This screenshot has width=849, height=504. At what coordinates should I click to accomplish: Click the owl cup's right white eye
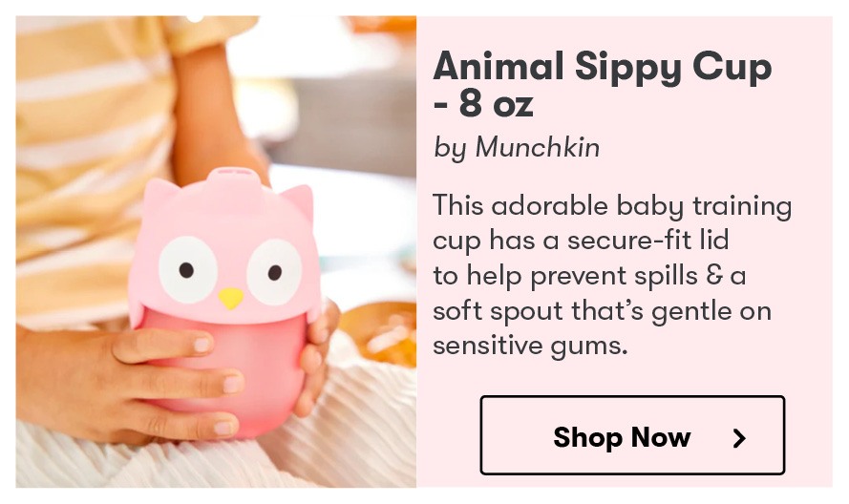click(x=274, y=272)
